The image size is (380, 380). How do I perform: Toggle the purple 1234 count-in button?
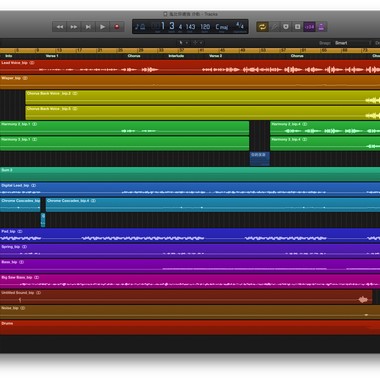click(309, 27)
